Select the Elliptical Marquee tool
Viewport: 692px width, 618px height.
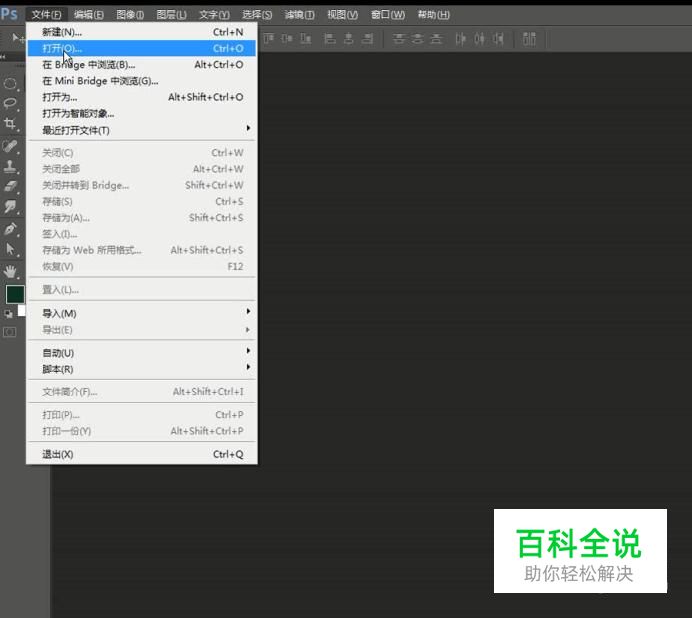10,83
